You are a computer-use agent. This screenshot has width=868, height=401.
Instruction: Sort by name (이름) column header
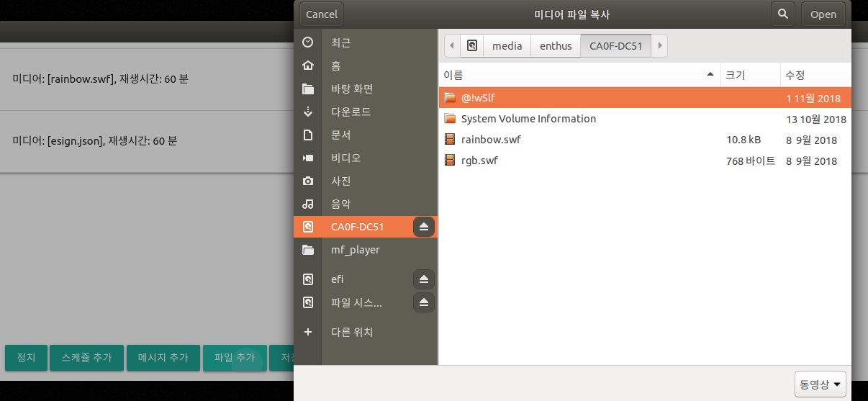[x=579, y=75]
